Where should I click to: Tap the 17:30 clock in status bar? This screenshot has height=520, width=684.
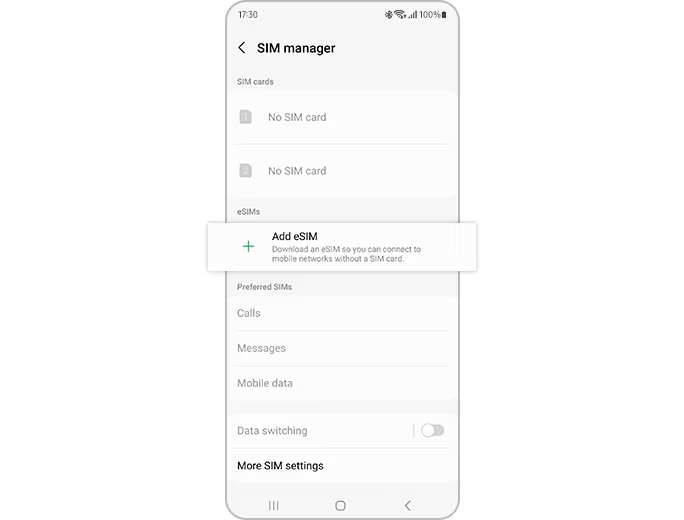point(248,15)
